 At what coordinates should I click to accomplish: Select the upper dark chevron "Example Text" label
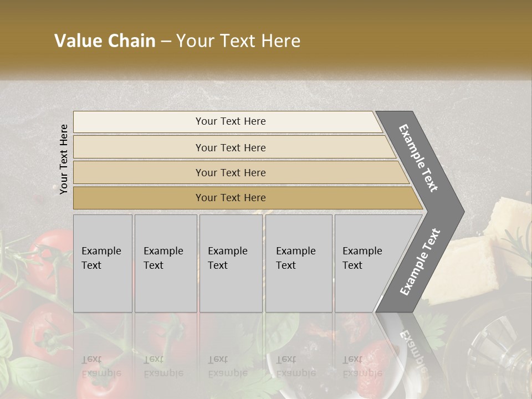pos(418,158)
